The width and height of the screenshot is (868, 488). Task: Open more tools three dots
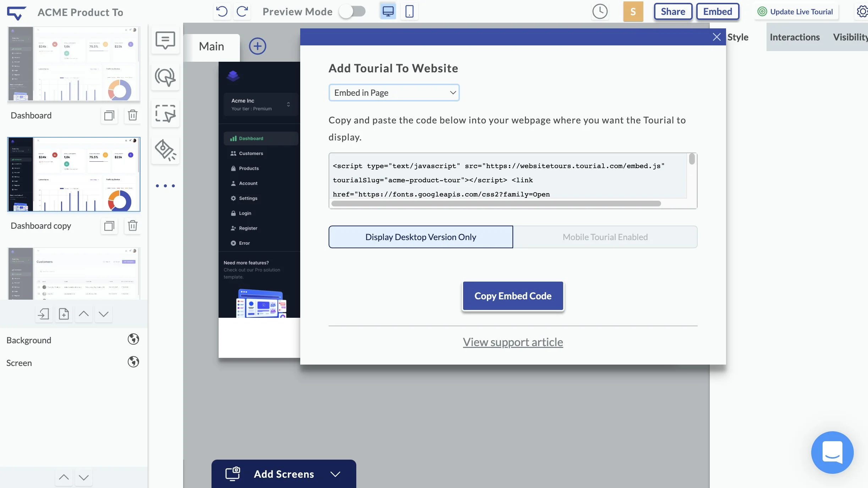165,186
